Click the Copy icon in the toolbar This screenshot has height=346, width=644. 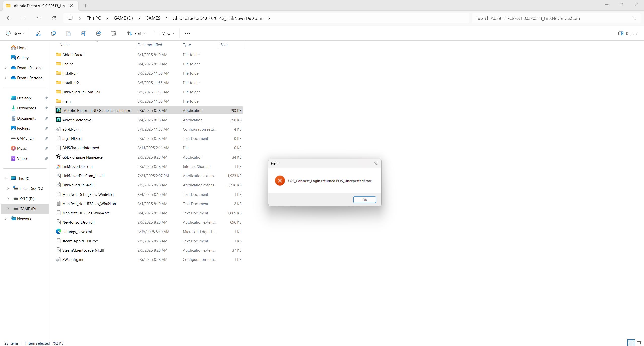click(53, 33)
